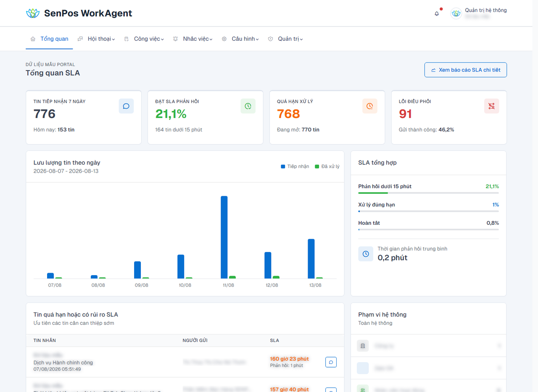This screenshot has height=392, width=538.
Task: Click the shield icon beside Quản trị
Action: click(270, 39)
